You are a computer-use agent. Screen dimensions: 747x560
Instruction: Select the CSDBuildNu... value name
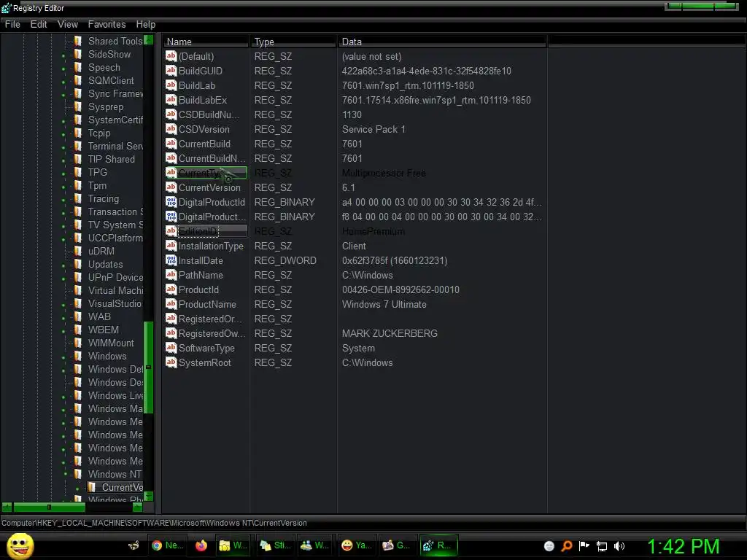[x=209, y=114]
